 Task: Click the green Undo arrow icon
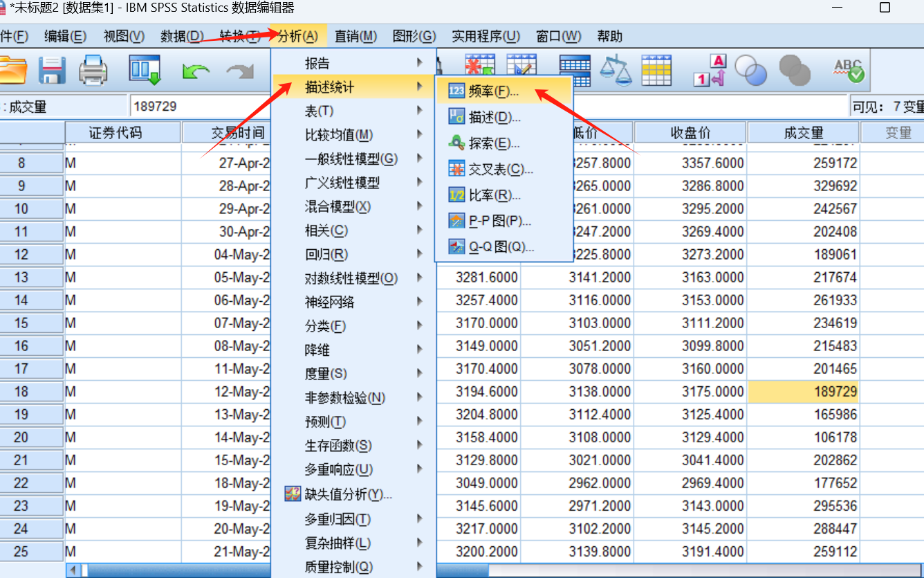point(196,71)
